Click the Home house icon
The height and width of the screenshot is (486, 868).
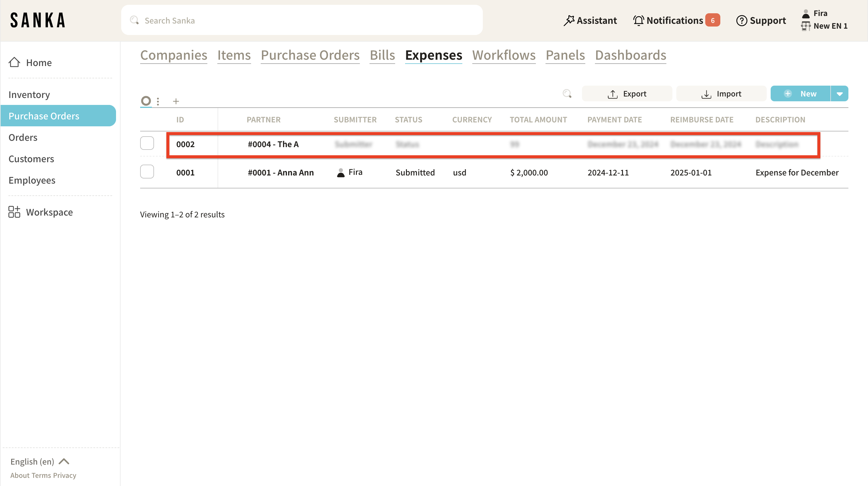[14, 62]
